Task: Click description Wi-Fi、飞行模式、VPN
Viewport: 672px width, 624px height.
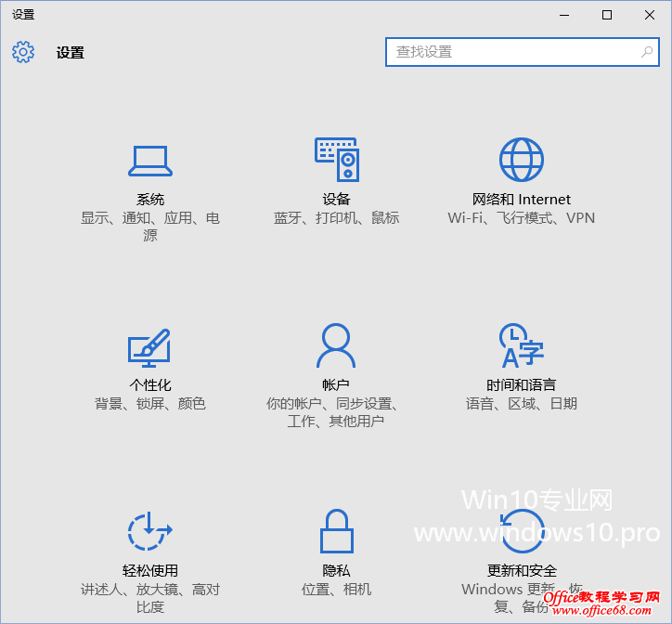Action: pyautogui.click(x=521, y=218)
